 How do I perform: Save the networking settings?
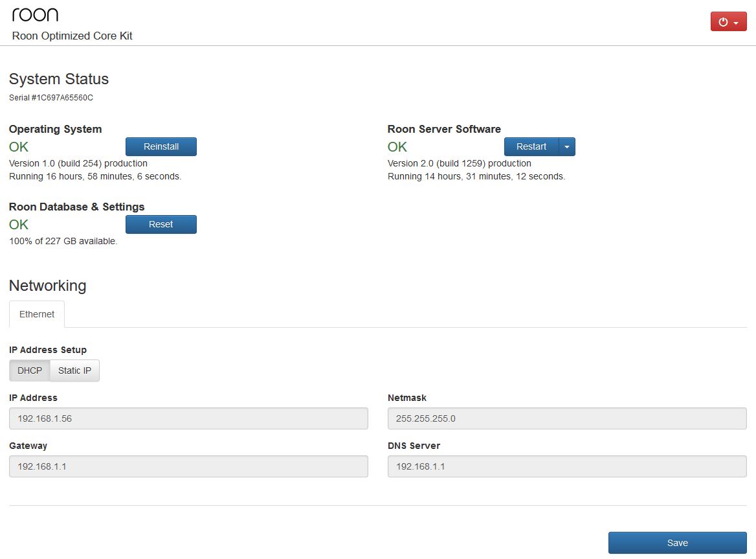(677, 543)
